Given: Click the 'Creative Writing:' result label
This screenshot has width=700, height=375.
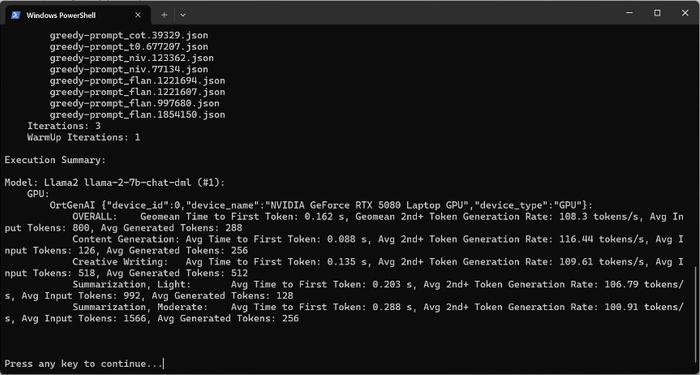Looking at the screenshot, I should point(121,262).
